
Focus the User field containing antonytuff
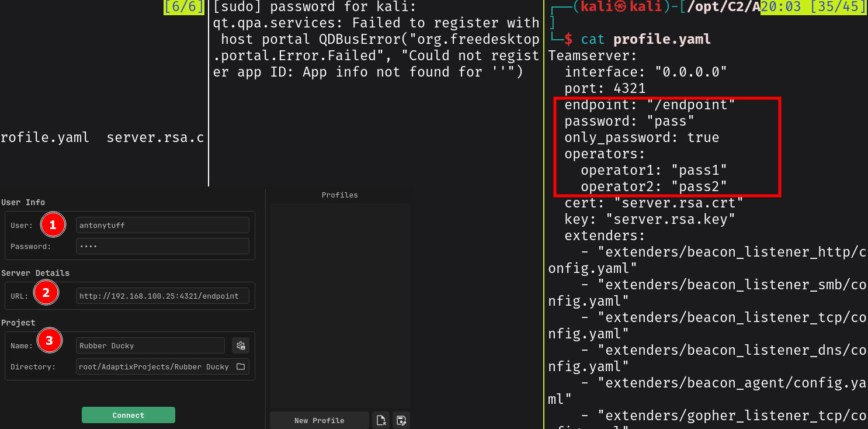tap(162, 226)
